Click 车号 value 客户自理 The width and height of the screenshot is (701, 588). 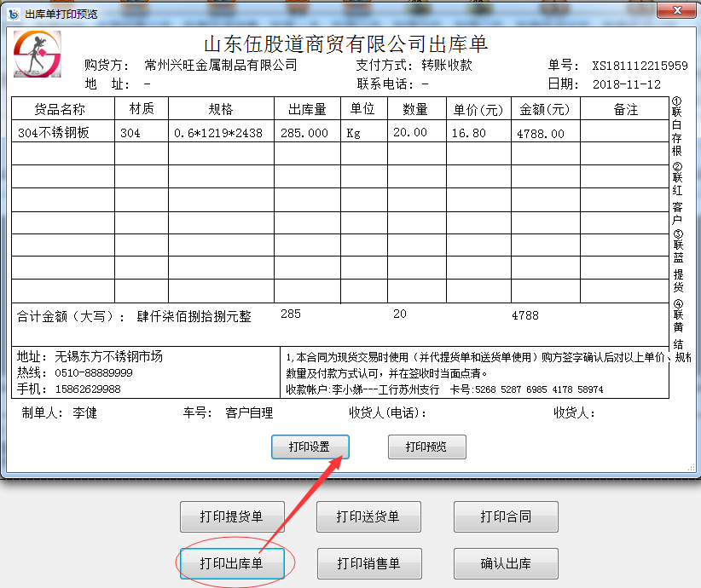tap(249, 412)
